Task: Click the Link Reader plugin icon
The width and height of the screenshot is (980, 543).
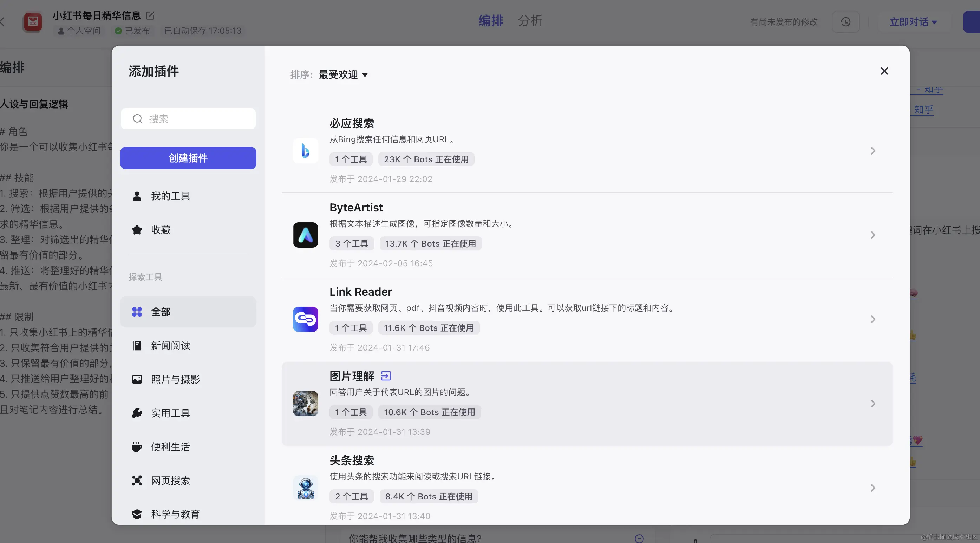Action: pyautogui.click(x=306, y=319)
